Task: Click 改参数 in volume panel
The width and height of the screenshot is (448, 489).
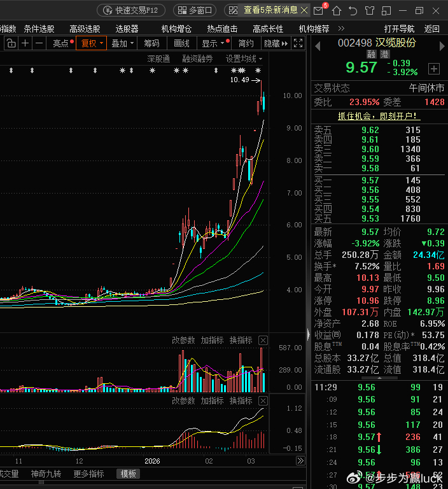Action: coord(183,340)
